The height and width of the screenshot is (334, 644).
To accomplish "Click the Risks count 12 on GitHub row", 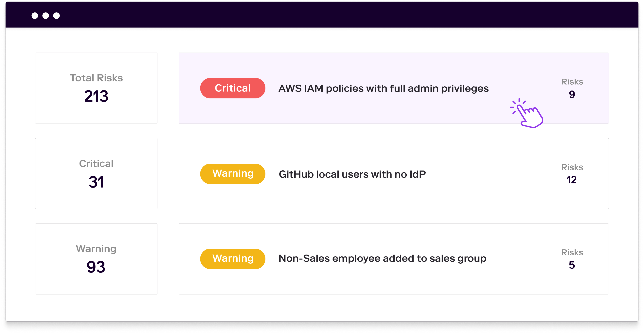I will (x=572, y=180).
